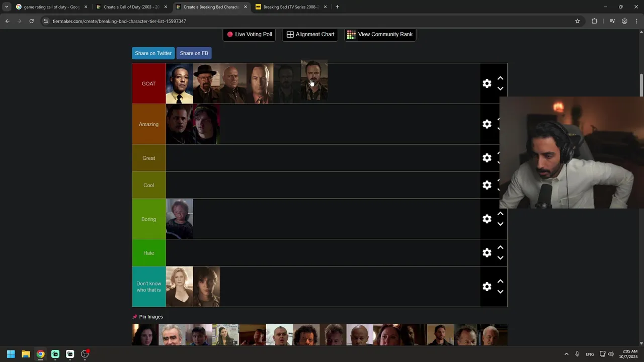Open a new browser tab
Screen dimensions: 644x362
point(337,7)
